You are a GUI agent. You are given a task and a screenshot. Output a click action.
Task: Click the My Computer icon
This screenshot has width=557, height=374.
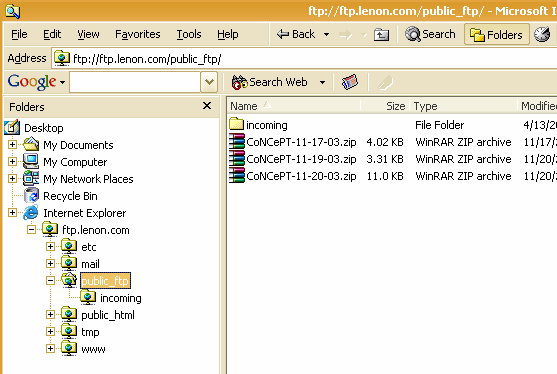[x=31, y=161]
